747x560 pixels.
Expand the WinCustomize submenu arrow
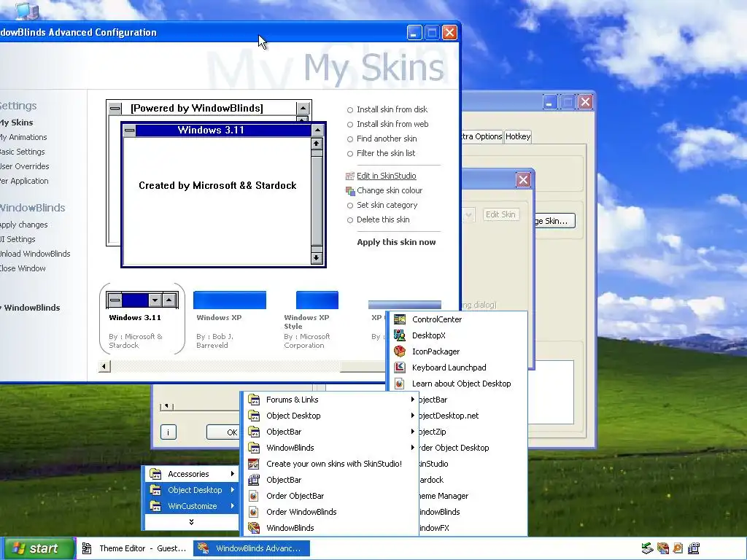click(x=233, y=506)
